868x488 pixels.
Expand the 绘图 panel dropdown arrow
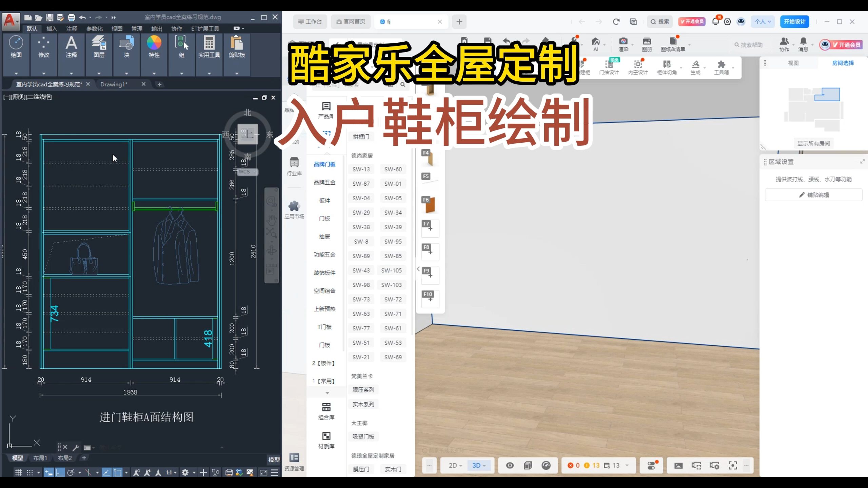point(16,73)
